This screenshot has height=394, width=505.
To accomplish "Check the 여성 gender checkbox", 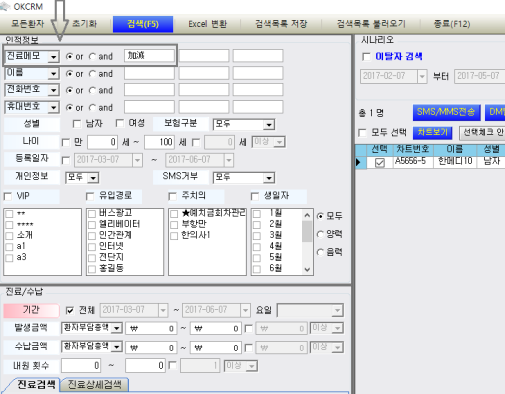I will pos(120,124).
